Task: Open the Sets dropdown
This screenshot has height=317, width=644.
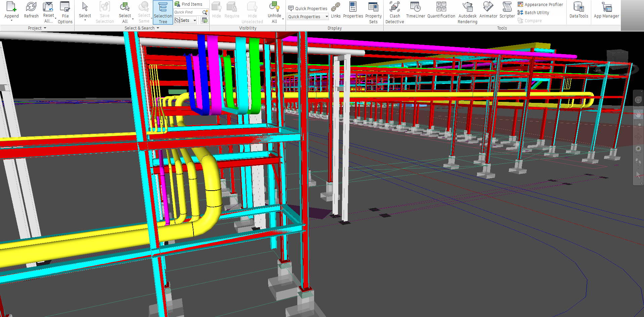Action: [195, 21]
